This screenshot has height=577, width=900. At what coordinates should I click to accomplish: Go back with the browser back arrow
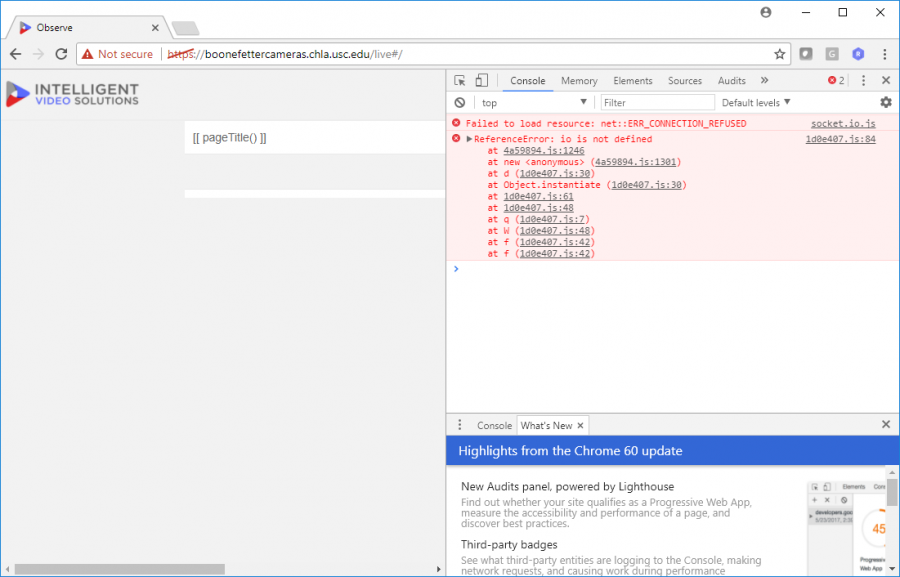[x=15, y=54]
